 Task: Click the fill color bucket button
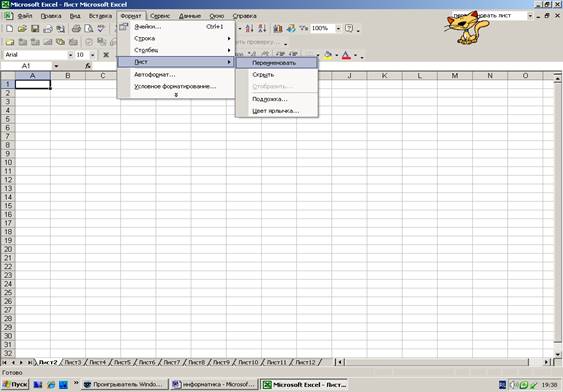[x=328, y=55]
